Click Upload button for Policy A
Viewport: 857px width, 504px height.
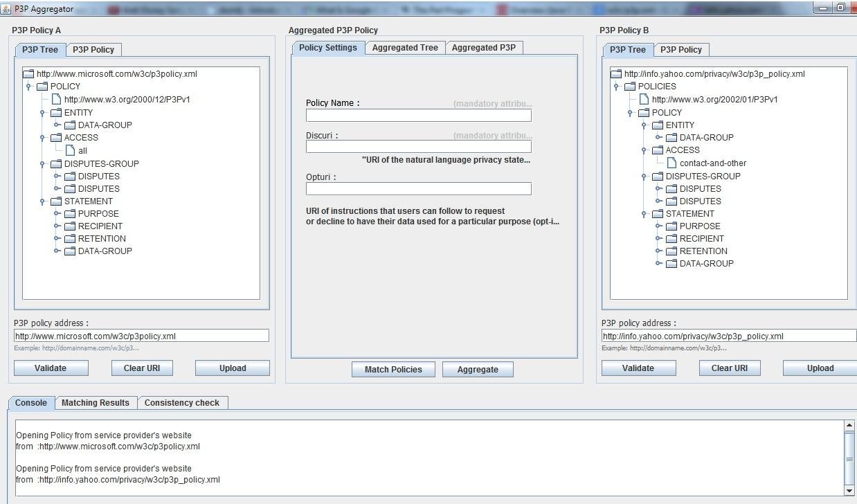click(x=233, y=368)
